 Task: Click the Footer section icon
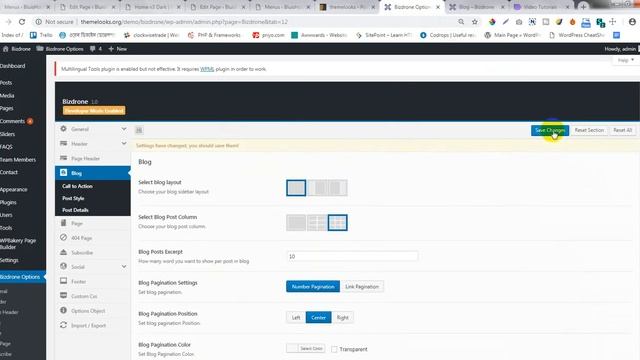click(63, 281)
